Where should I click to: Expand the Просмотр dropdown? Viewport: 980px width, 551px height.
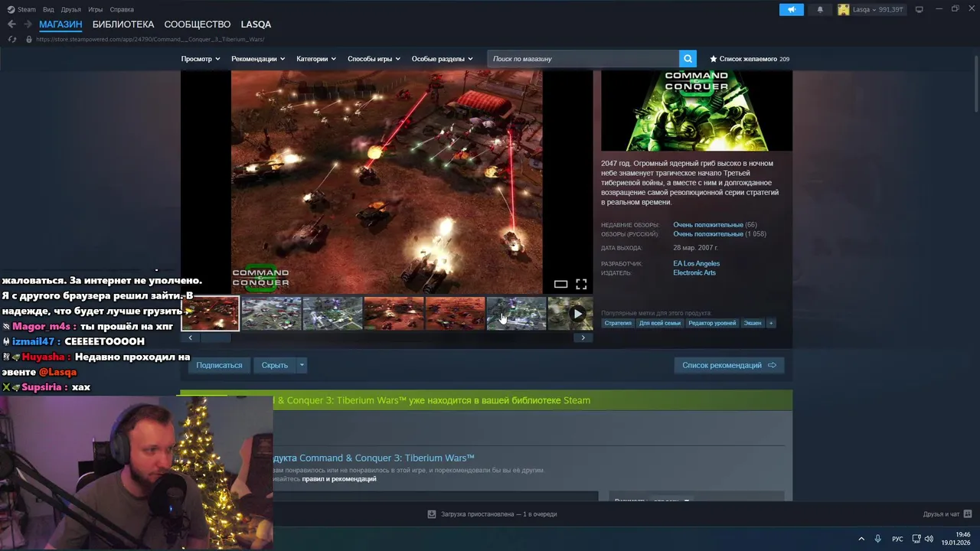click(x=201, y=59)
